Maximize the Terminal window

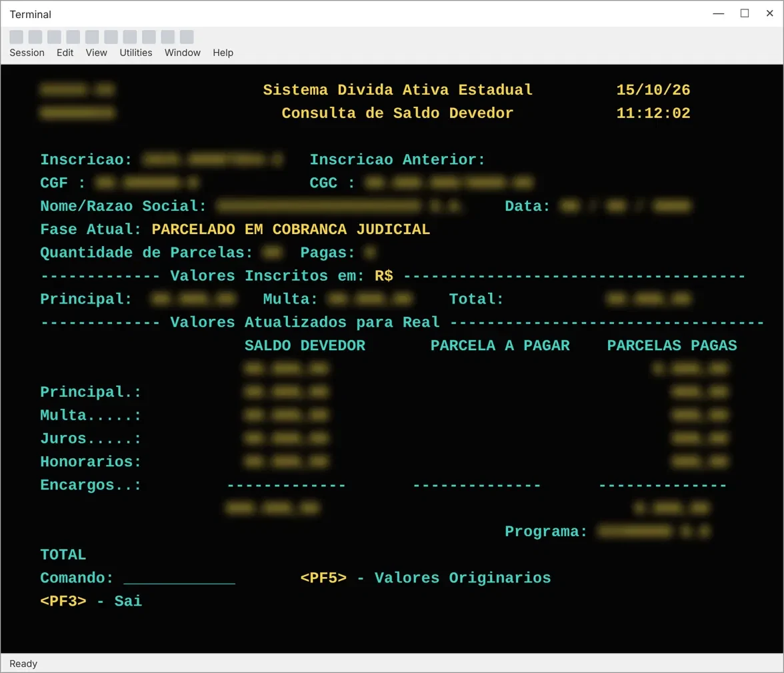(745, 13)
